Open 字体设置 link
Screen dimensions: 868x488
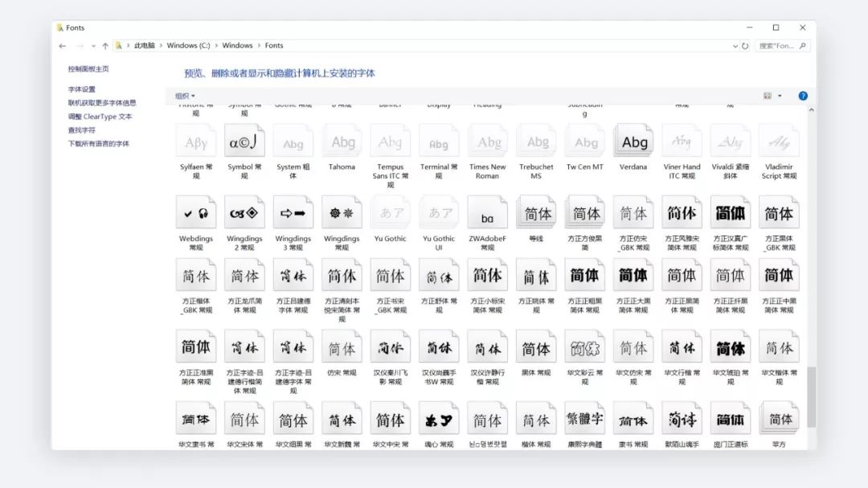[x=81, y=89]
